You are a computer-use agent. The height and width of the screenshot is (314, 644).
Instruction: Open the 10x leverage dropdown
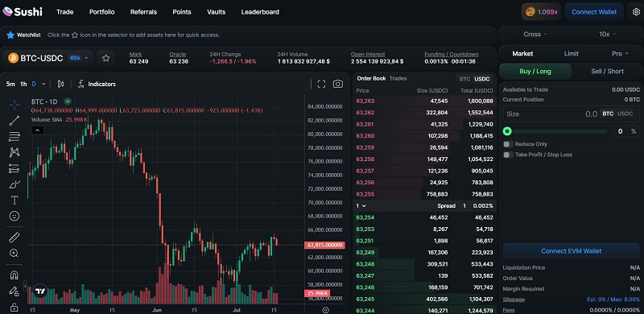(607, 34)
